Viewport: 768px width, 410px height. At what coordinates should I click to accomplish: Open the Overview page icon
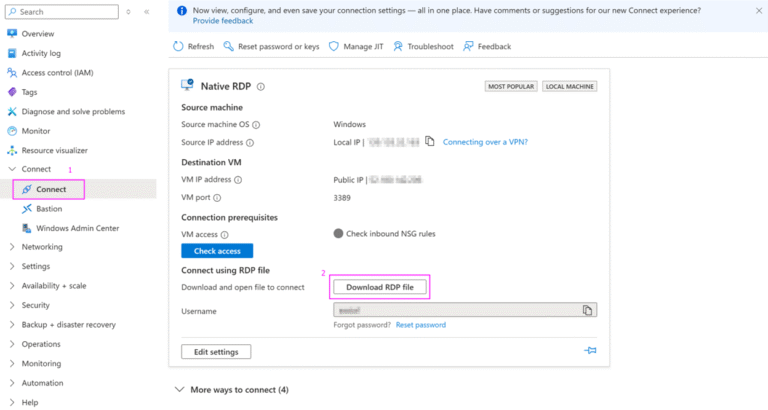tap(12, 33)
